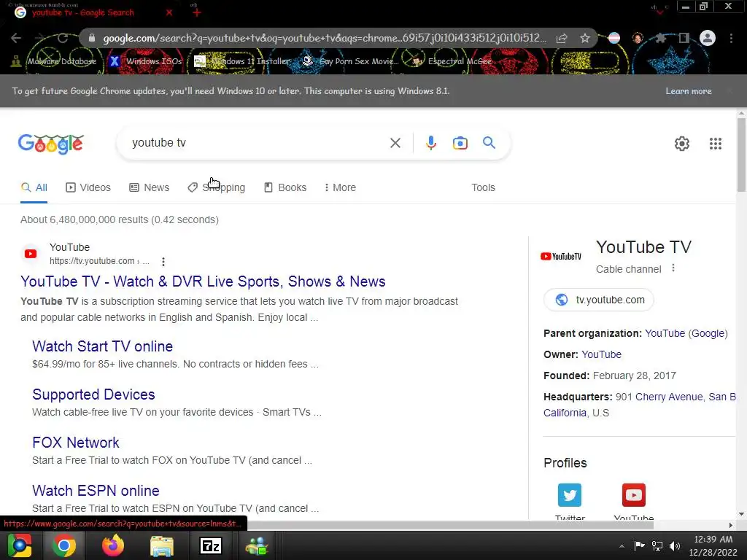Show hidden tray icons arrow
This screenshot has height=560, width=747.
tap(622, 546)
